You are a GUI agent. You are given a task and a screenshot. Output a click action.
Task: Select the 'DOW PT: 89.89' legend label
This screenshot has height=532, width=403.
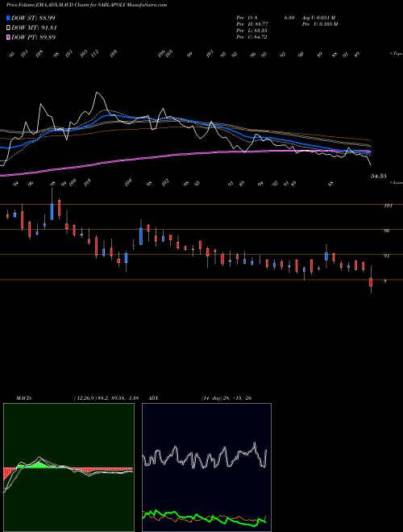[x=33, y=37]
